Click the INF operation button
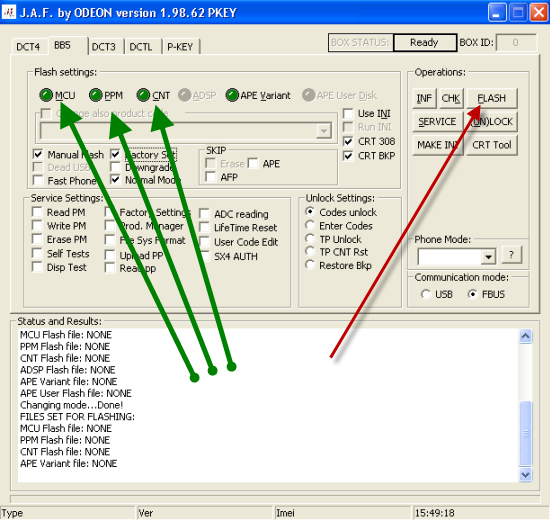This screenshot has height=520, width=550. tap(424, 98)
